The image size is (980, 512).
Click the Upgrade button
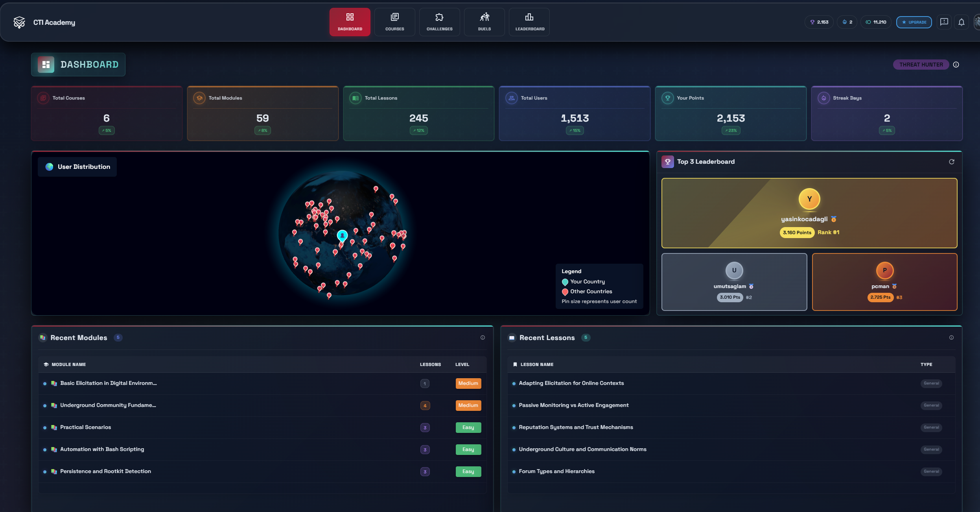pyautogui.click(x=914, y=22)
